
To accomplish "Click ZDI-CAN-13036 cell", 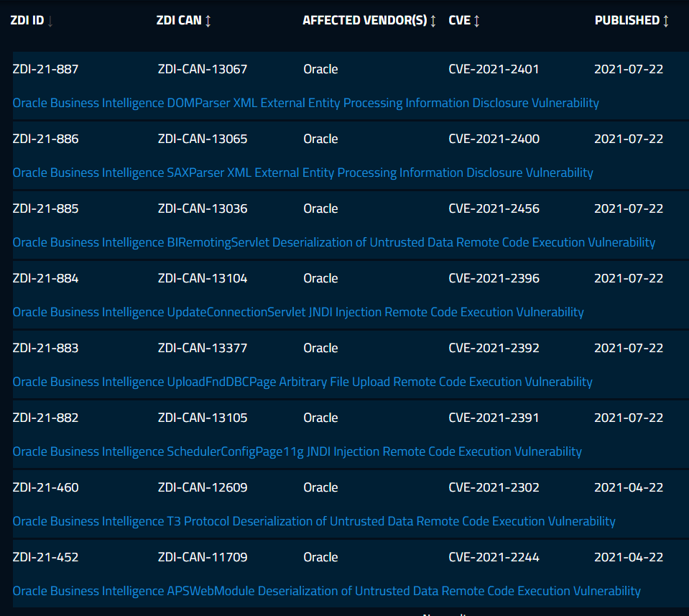I will pyautogui.click(x=203, y=208).
